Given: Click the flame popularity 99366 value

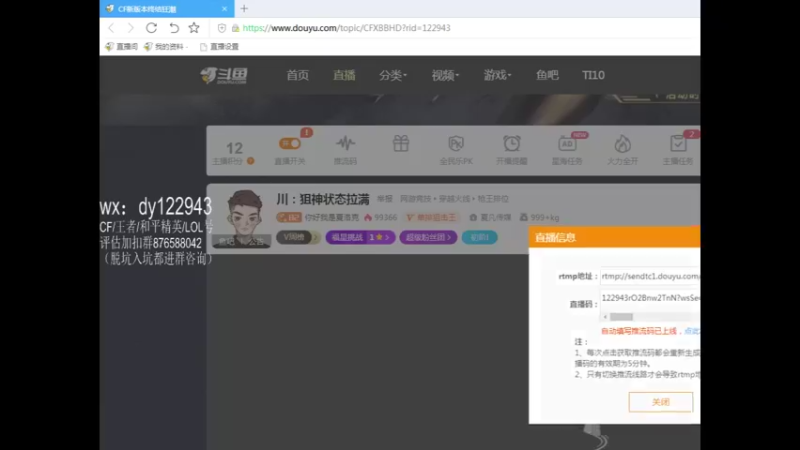Looking at the screenshot, I should click(x=381, y=217).
